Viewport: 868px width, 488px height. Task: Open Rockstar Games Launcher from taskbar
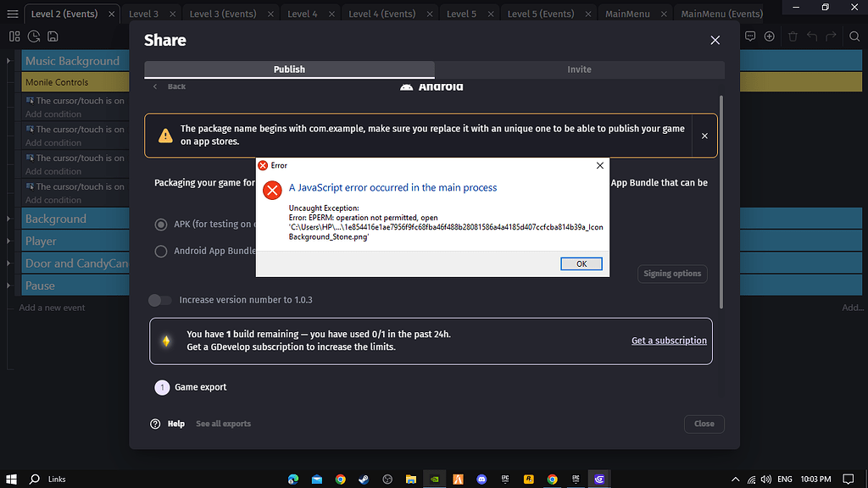529,480
